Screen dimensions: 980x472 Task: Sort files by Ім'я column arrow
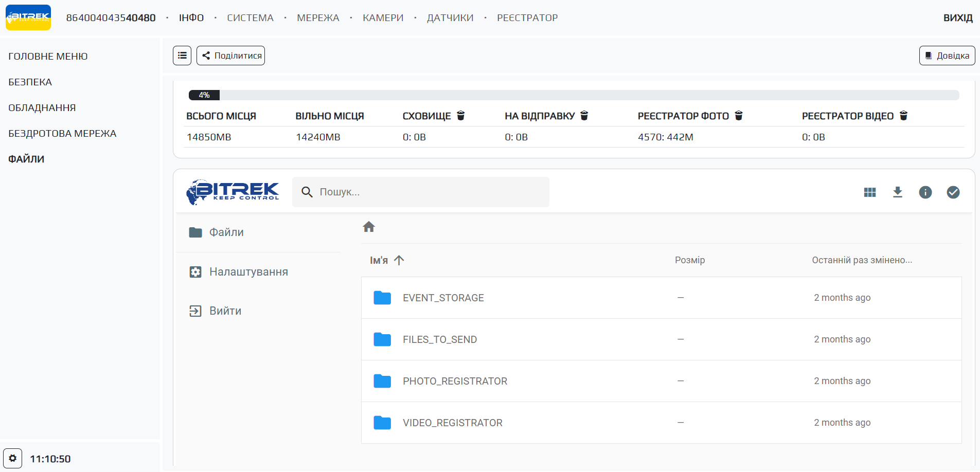pyautogui.click(x=399, y=260)
